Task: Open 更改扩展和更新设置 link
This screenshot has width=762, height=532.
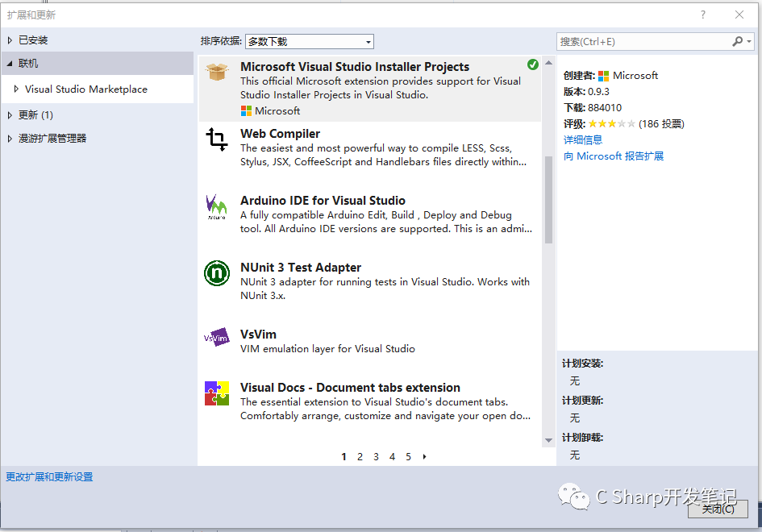Action: click(49, 477)
